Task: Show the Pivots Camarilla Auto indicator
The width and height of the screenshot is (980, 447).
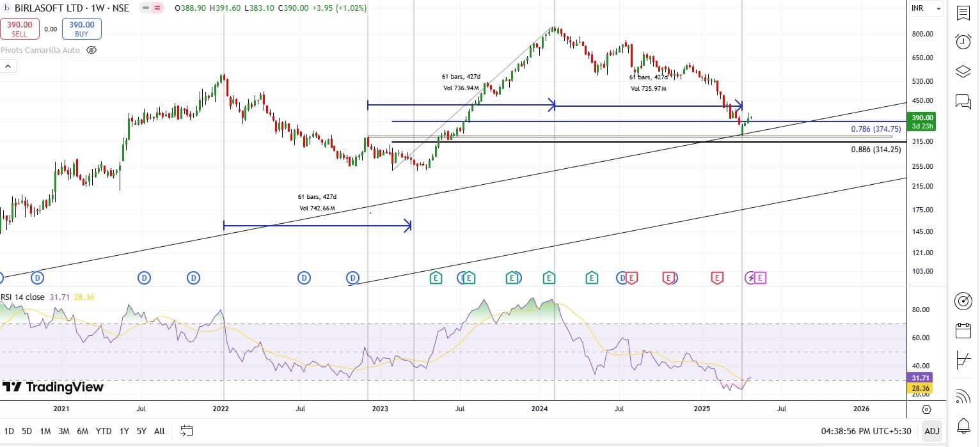Action: coord(91,50)
